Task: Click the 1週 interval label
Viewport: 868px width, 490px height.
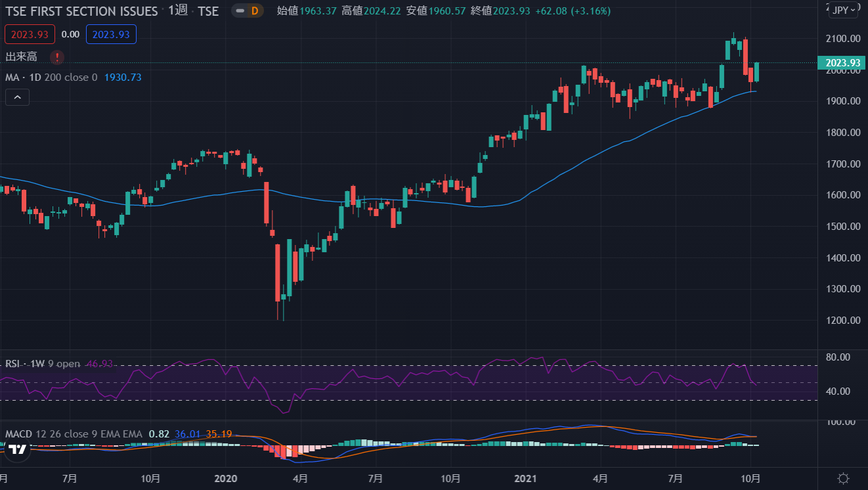Action: tap(177, 11)
